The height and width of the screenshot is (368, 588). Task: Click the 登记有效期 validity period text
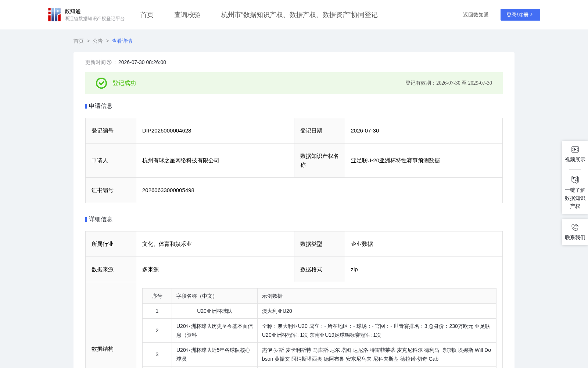tap(449, 83)
